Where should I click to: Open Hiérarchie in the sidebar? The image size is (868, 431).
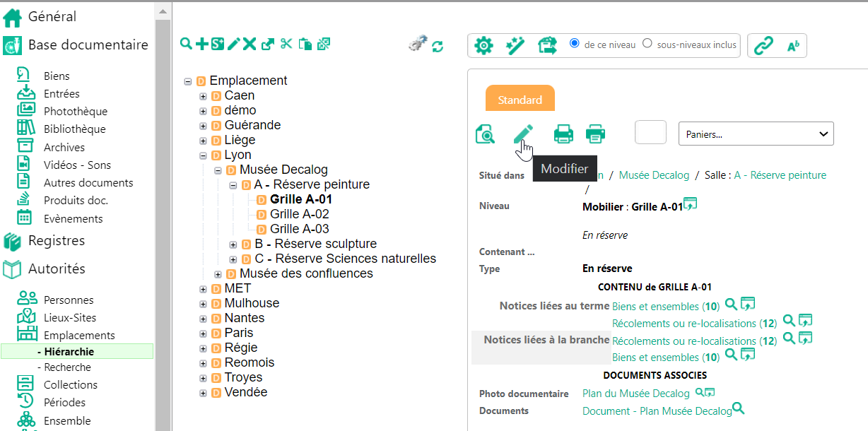click(x=69, y=351)
